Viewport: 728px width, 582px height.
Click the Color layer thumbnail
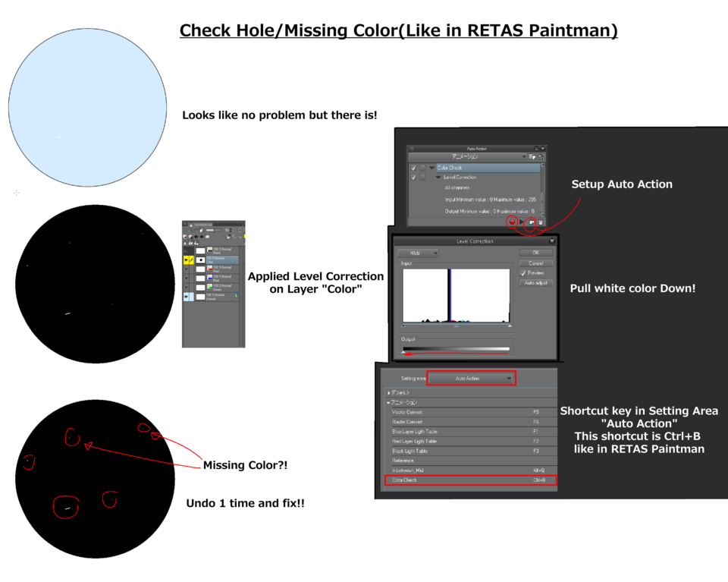pyautogui.click(x=200, y=260)
